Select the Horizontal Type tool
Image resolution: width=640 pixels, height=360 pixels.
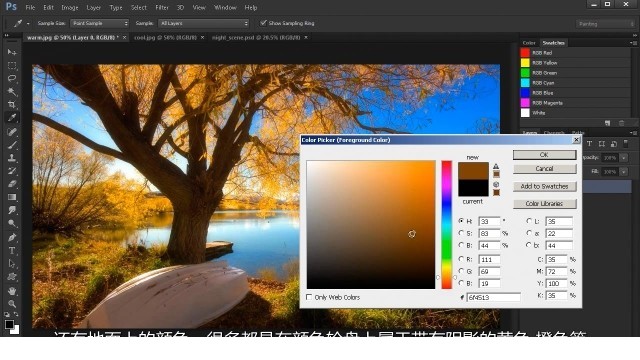coord(12,251)
